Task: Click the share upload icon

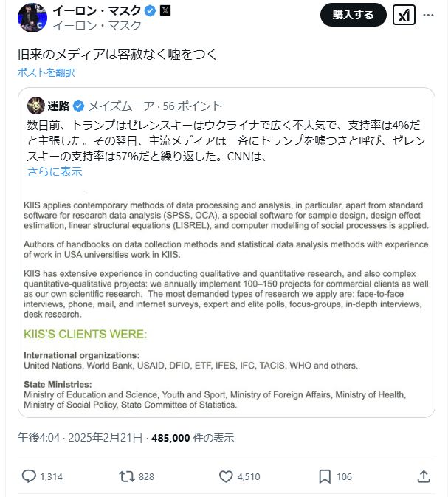Action: tap(424, 476)
